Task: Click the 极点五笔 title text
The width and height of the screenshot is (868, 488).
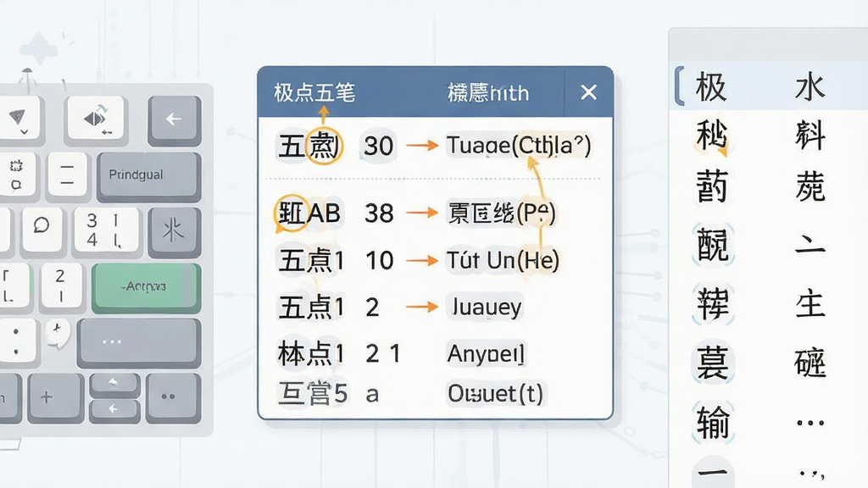Action: [314, 93]
